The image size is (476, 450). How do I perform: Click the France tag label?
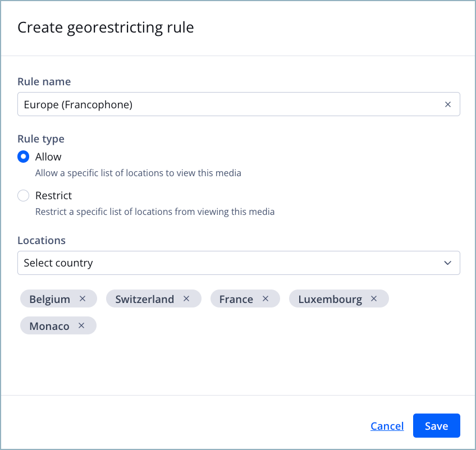tap(236, 299)
